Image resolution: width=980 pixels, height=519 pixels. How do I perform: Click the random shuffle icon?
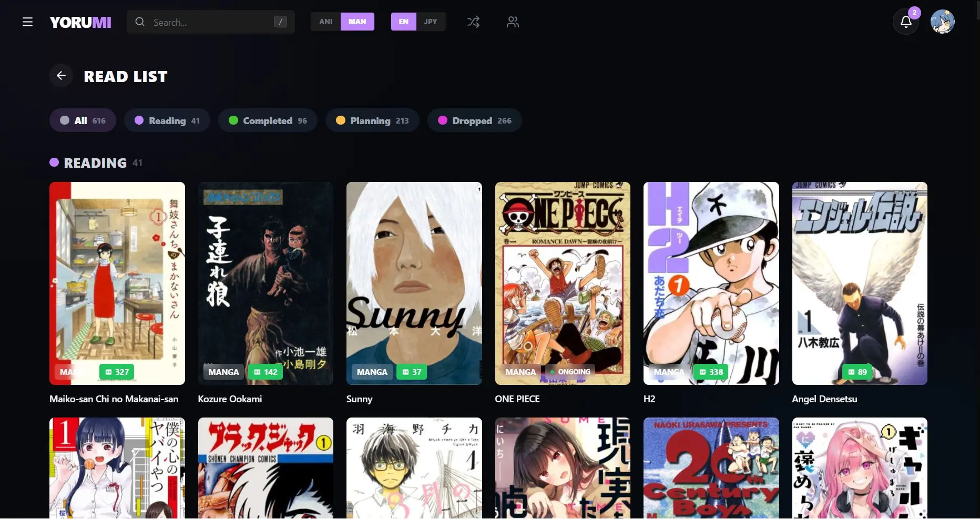(473, 22)
